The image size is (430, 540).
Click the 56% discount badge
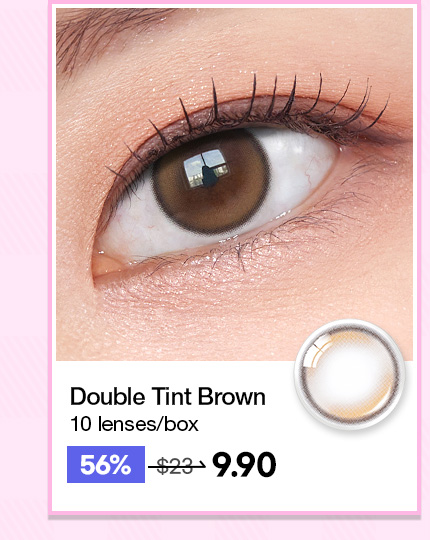[x=106, y=464]
